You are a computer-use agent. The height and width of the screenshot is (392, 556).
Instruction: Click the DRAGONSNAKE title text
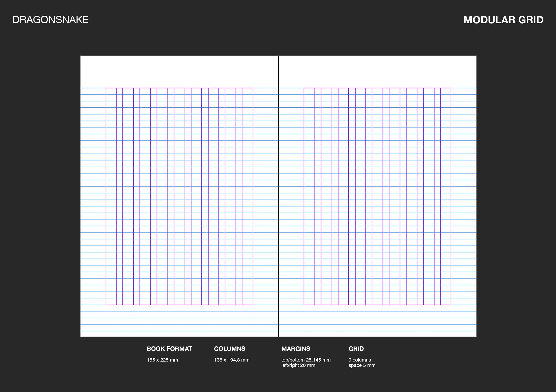point(50,20)
